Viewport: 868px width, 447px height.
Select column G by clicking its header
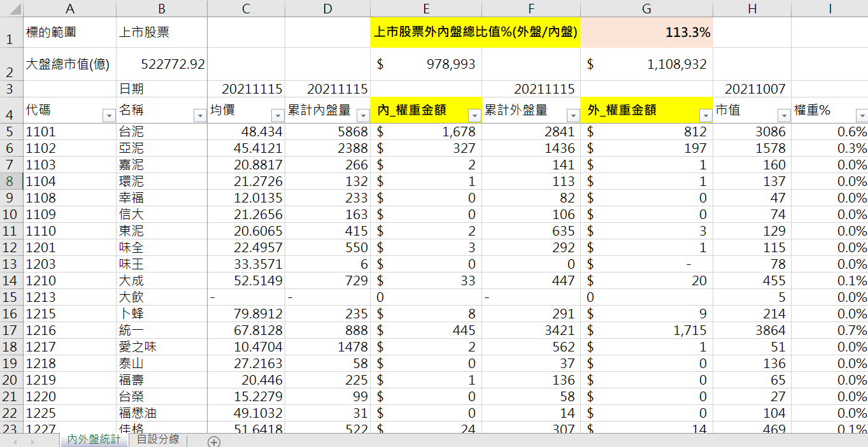(x=646, y=8)
